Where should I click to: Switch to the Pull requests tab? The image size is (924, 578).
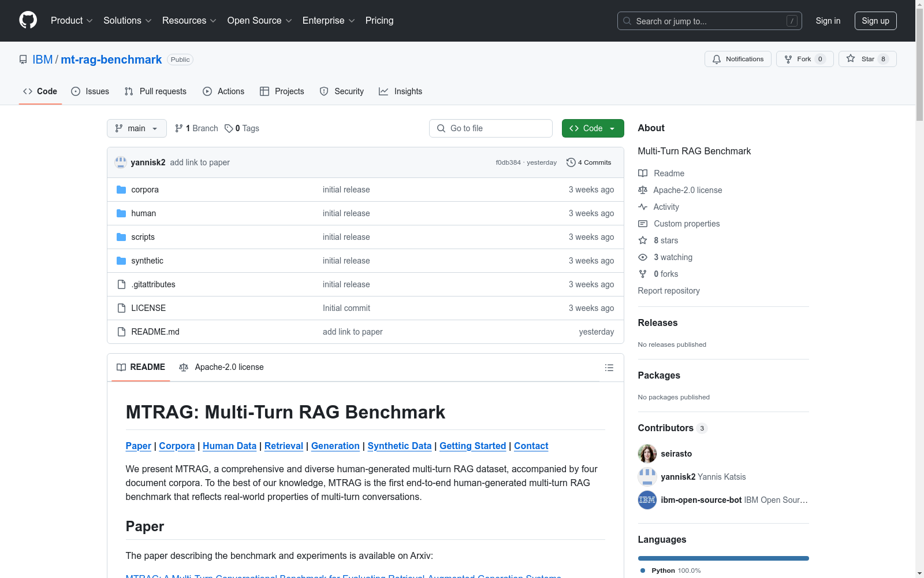coord(155,91)
